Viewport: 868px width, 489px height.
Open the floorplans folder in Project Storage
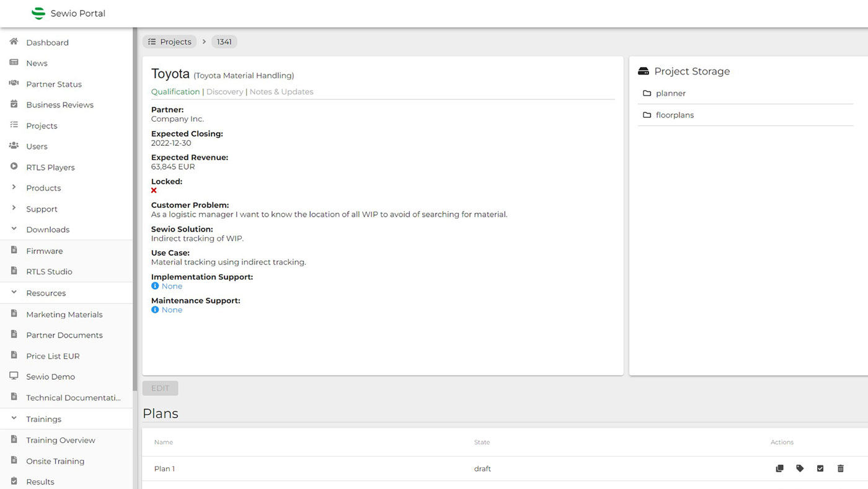[675, 115]
